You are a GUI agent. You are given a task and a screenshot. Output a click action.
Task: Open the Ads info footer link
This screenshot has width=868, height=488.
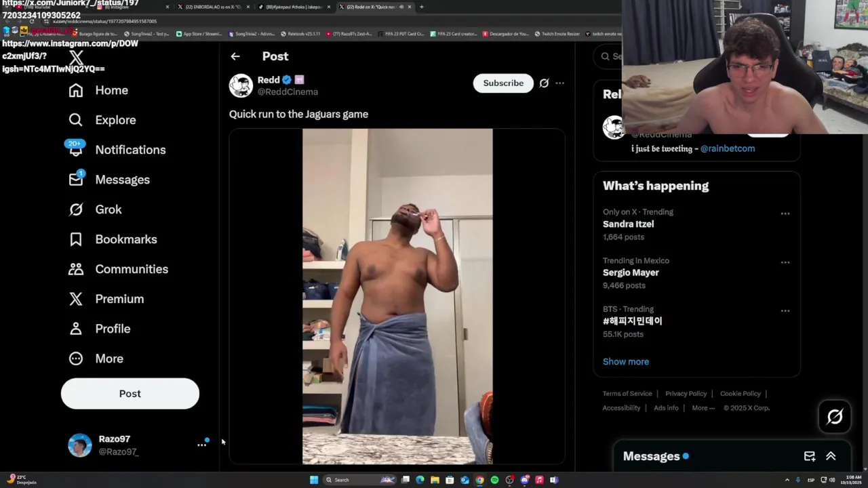666,408
